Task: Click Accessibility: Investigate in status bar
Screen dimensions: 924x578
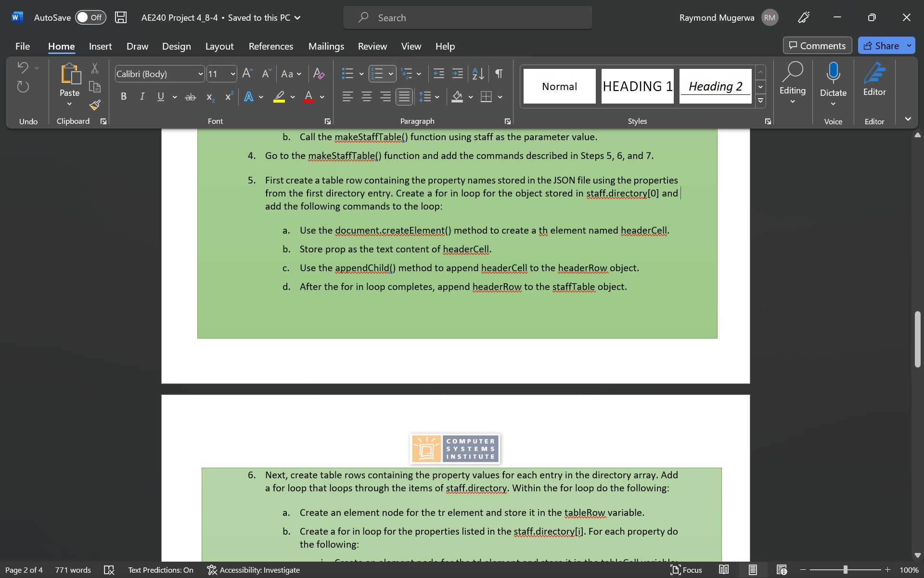Action: click(254, 570)
